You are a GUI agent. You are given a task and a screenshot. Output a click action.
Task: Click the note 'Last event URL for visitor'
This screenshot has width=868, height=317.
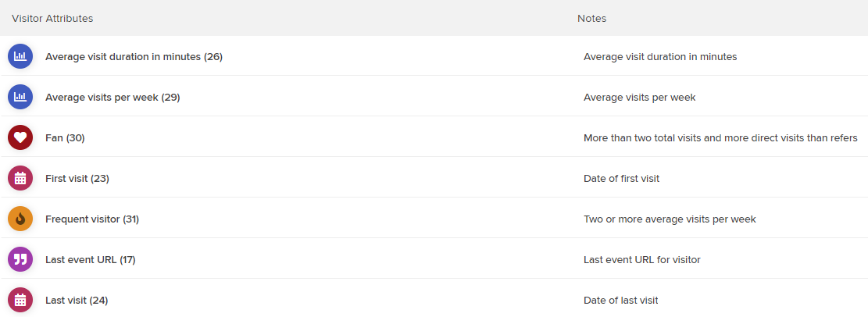coord(641,259)
